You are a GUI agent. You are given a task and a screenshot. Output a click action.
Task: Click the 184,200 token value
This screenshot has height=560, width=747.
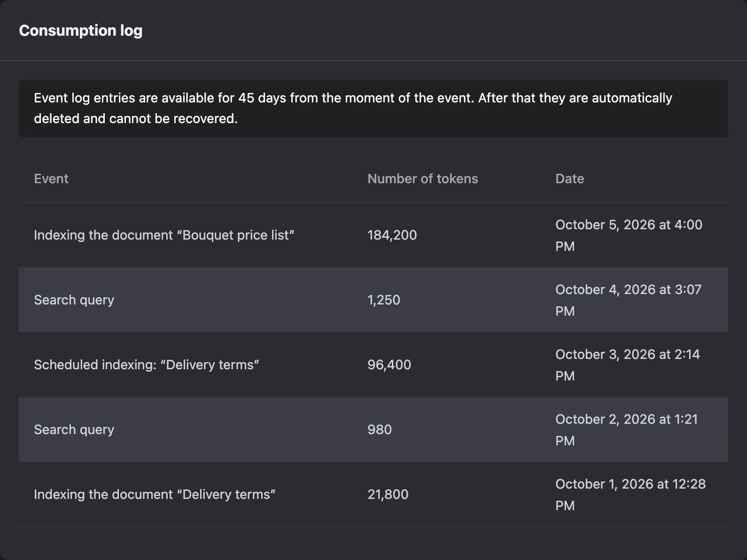(392, 235)
